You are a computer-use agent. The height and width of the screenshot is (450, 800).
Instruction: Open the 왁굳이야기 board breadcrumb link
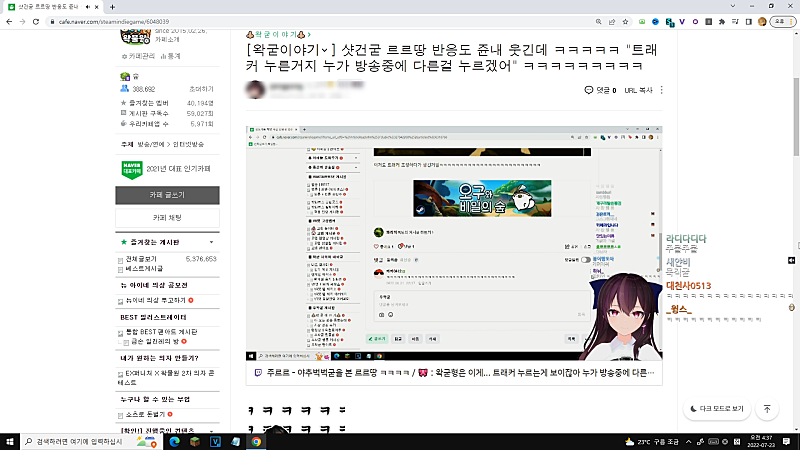click(x=279, y=34)
